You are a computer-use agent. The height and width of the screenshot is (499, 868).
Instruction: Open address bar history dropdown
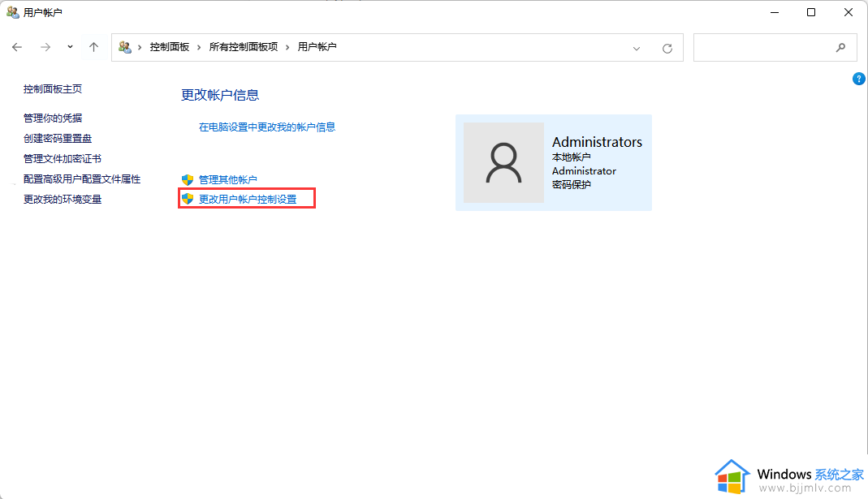coord(637,48)
